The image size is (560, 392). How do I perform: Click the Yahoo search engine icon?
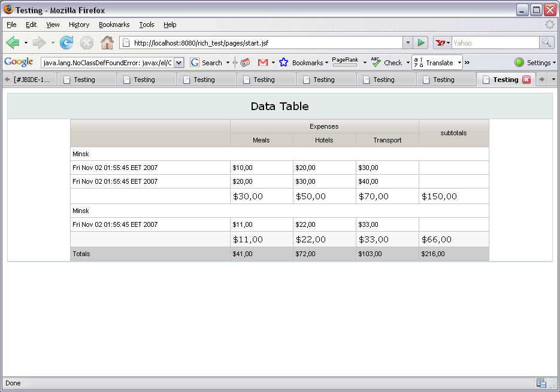[440, 43]
